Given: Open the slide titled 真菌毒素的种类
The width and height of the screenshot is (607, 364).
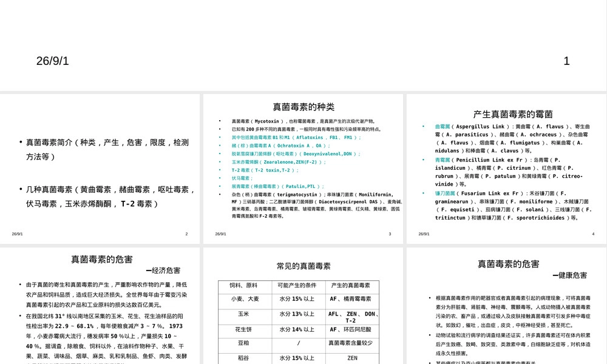Looking at the screenshot, I should tap(303, 169).
